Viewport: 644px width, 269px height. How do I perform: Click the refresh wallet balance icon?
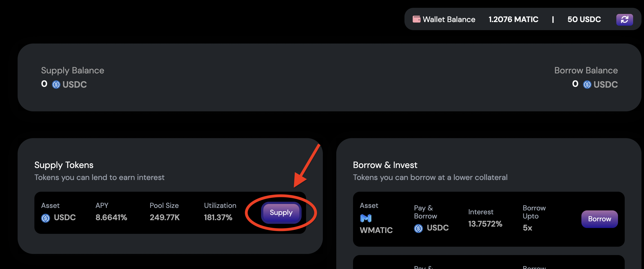tap(624, 20)
